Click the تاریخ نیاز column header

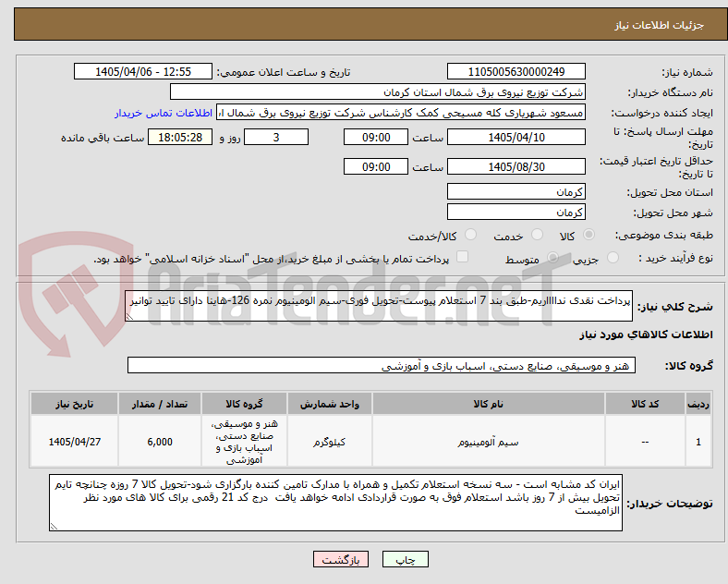coord(74,404)
